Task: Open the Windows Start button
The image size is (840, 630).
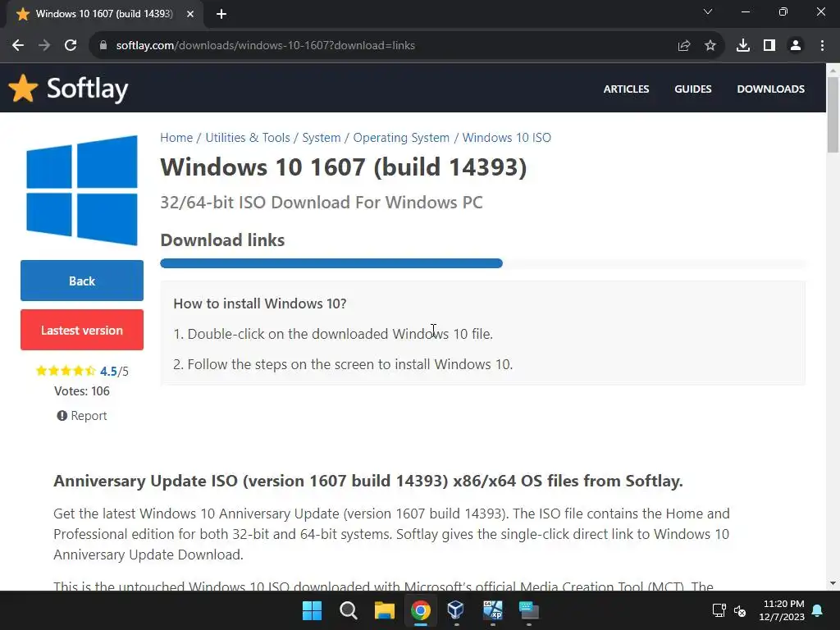Action: coord(312,610)
